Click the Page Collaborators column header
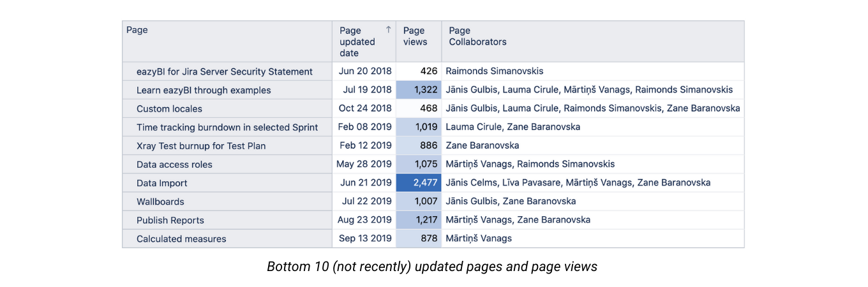The image size is (868, 287). (477, 36)
